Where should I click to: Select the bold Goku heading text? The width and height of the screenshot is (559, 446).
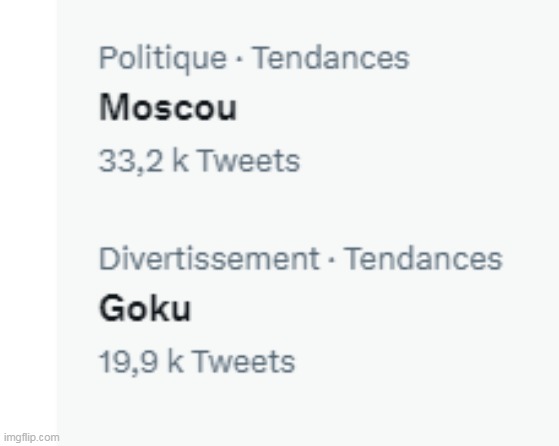(145, 308)
